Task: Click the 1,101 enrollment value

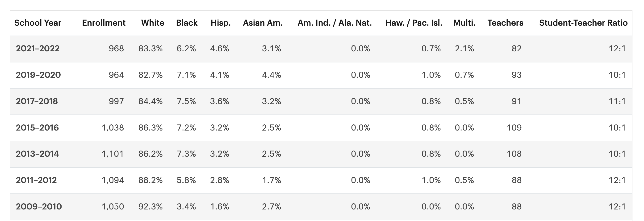Action: click(x=113, y=154)
